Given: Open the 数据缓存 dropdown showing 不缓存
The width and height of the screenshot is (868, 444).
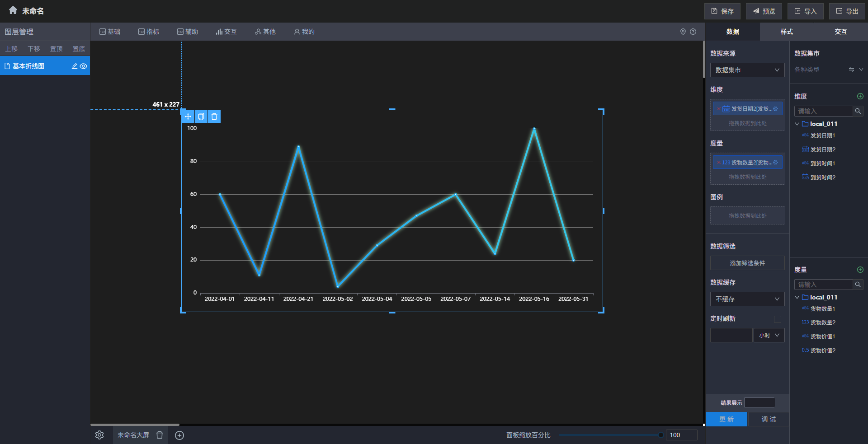Looking at the screenshot, I should coord(747,299).
